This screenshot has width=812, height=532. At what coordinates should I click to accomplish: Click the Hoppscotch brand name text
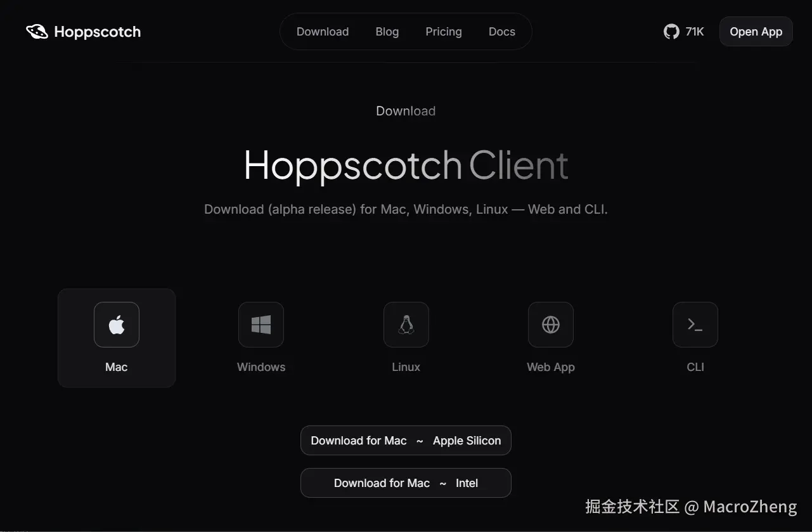click(x=98, y=32)
